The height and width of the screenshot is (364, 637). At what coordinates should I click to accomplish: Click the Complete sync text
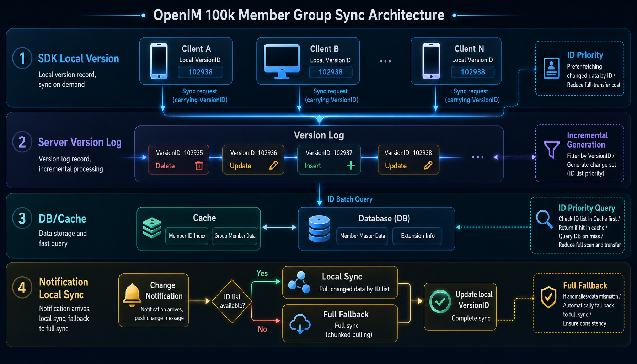(x=471, y=318)
